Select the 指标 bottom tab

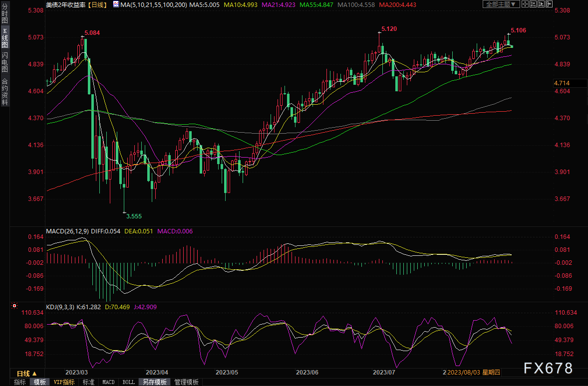[x=20, y=382]
